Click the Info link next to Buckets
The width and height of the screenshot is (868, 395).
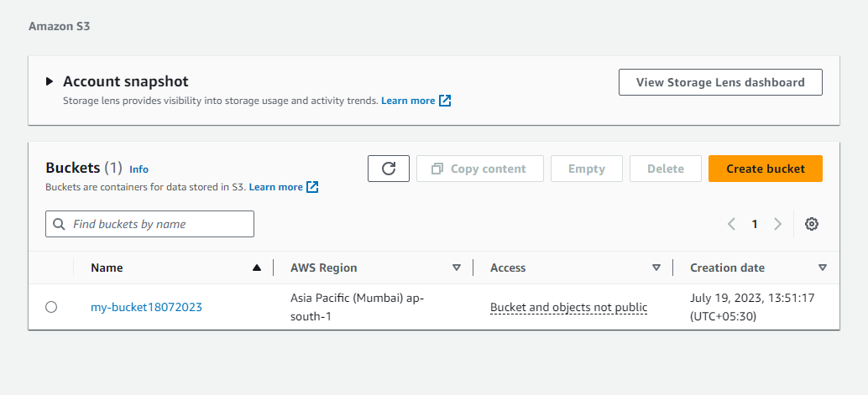click(x=139, y=169)
